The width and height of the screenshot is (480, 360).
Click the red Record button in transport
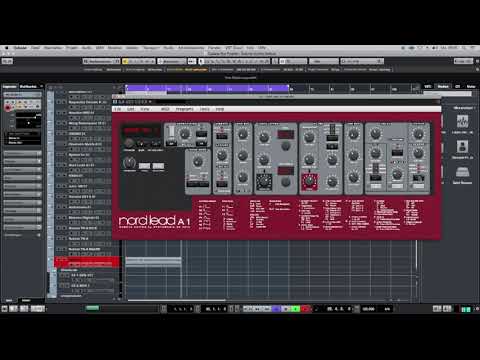click(305, 309)
